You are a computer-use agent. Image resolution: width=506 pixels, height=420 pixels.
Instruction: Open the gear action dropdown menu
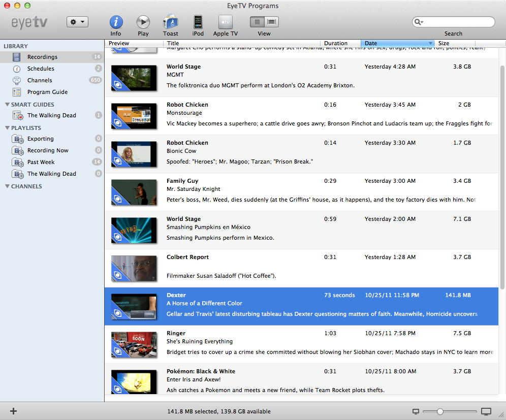click(x=77, y=22)
